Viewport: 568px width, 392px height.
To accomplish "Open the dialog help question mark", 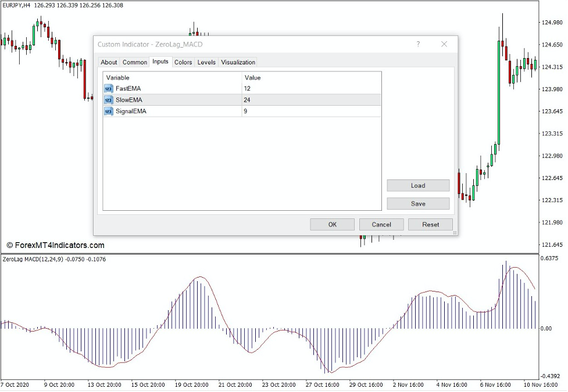I will point(417,44).
